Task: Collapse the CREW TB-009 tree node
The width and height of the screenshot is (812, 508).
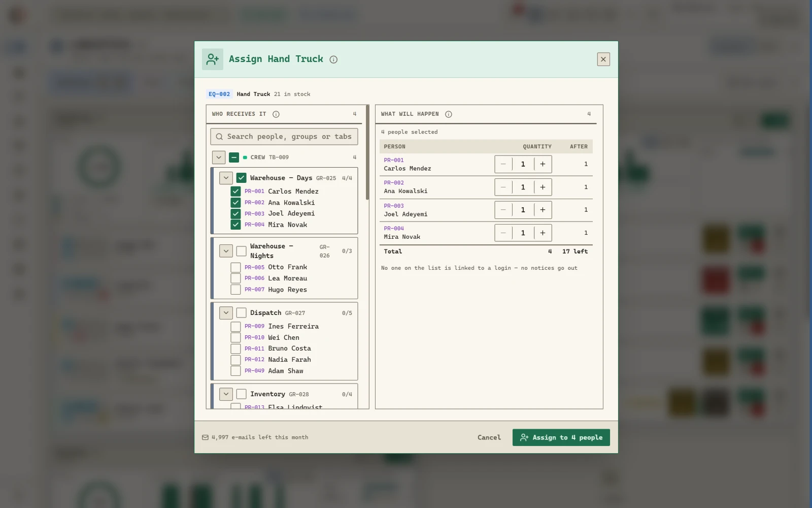Action: 219,157
